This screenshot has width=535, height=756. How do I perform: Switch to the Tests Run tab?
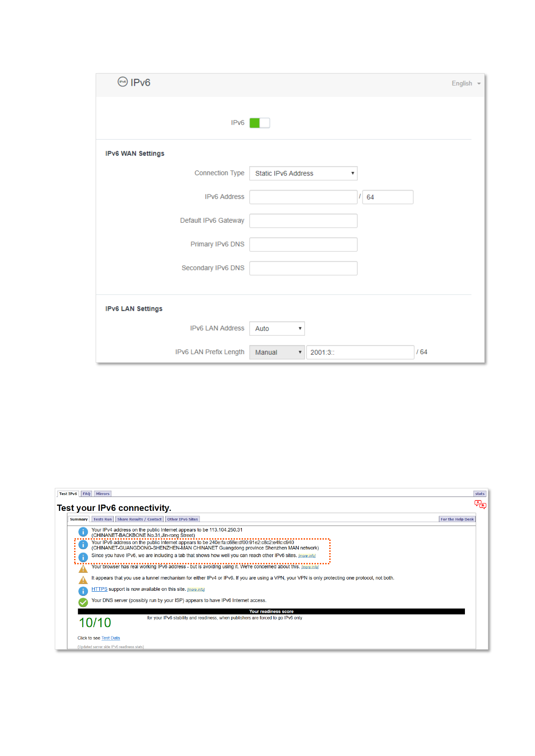click(102, 519)
